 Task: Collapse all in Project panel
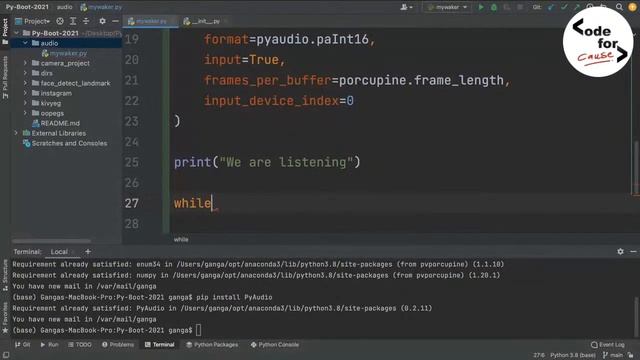86,21
